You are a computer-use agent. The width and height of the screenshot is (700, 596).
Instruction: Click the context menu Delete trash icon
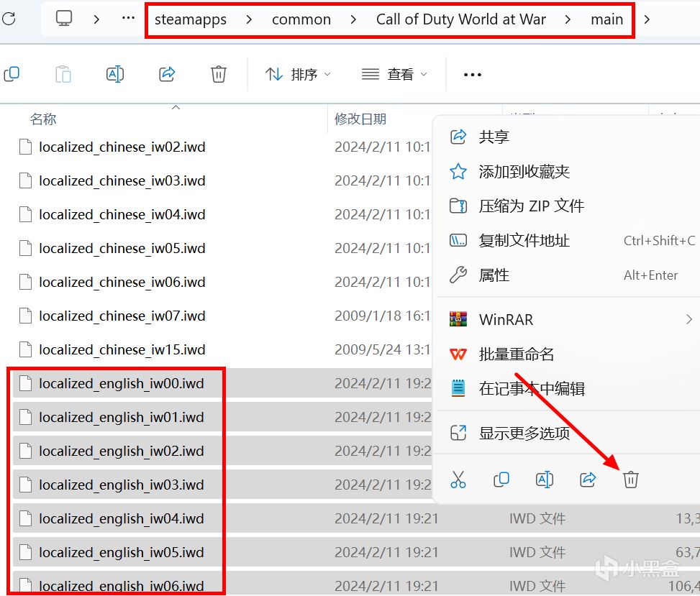pos(631,480)
